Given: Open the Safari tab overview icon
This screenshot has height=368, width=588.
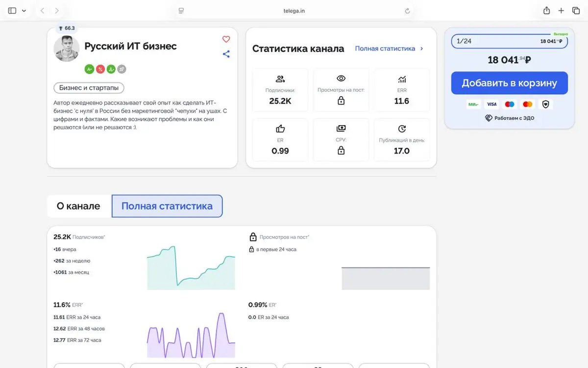Looking at the screenshot, I should 576,10.
